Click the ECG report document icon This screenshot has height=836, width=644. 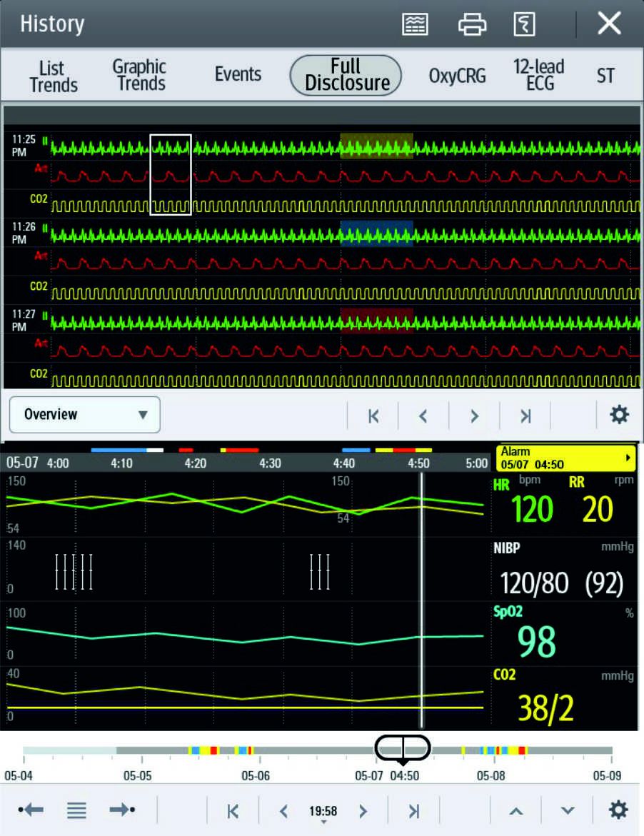tap(524, 24)
